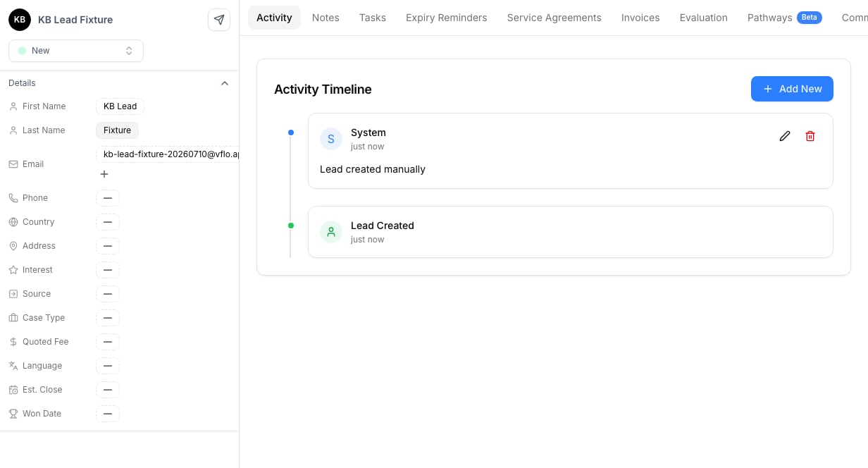Go to Expiry Reminders tab
Viewport: 868px width, 468px height.
(447, 18)
